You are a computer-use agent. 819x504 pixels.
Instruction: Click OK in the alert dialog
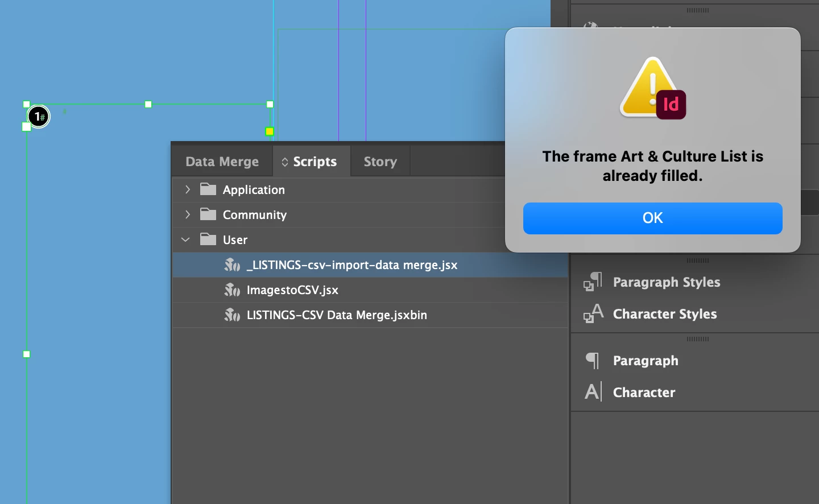(652, 218)
